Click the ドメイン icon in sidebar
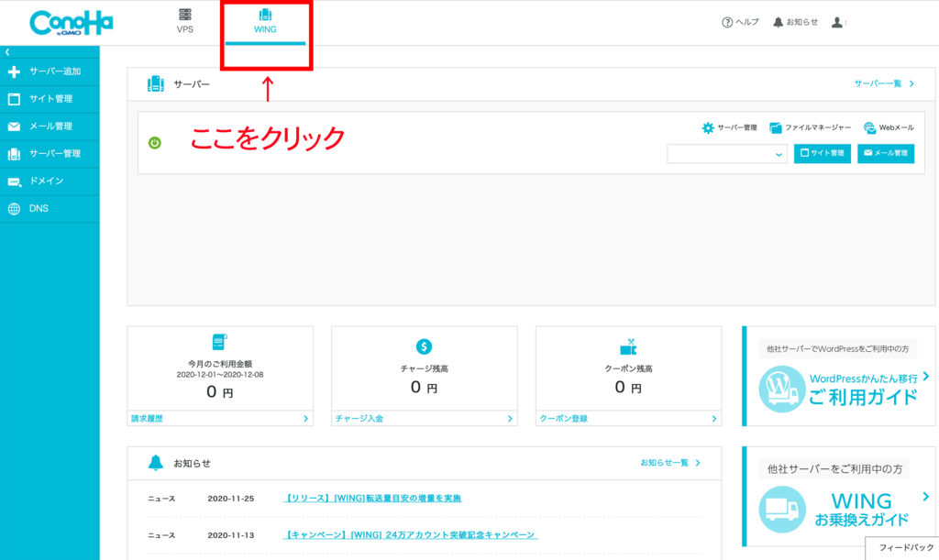The width and height of the screenshot is (939, 560). [x=14, y=181]
